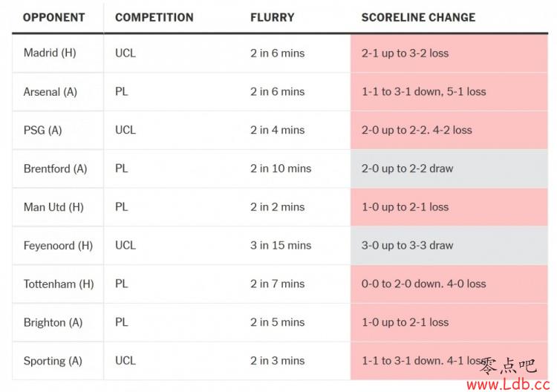The height and width of the screenshot is (392, 557).
Task: Click the red '2-1 up to 3-2 loss' cell
Action: click(x=449, y=53)
